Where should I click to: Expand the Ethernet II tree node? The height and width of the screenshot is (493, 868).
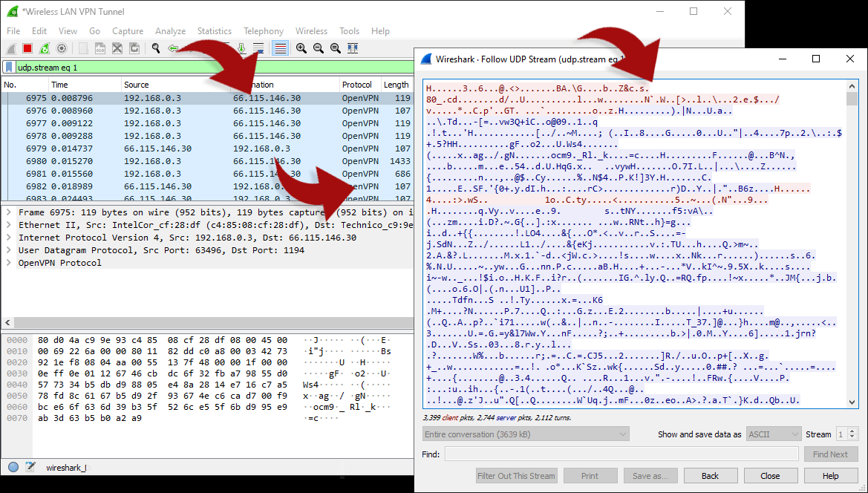(9, 225)
